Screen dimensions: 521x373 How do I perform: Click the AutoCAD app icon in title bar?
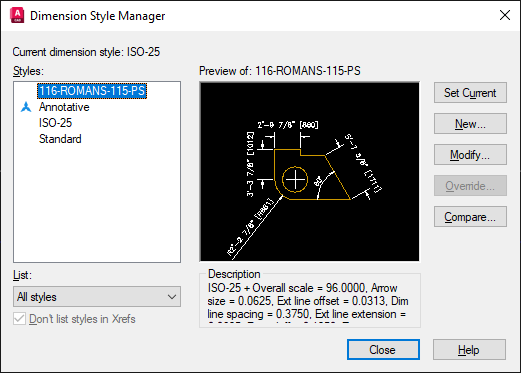[x=17, y=16]
